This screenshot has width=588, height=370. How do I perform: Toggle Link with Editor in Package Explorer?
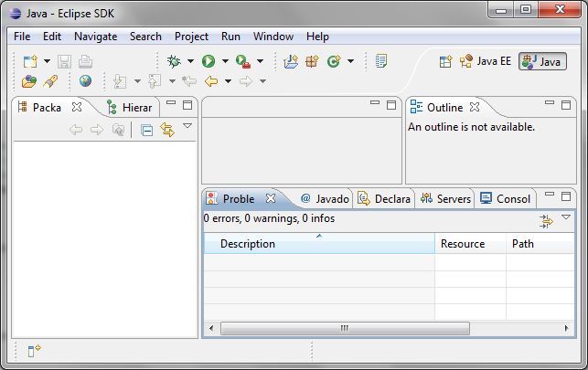pos(167,130)
